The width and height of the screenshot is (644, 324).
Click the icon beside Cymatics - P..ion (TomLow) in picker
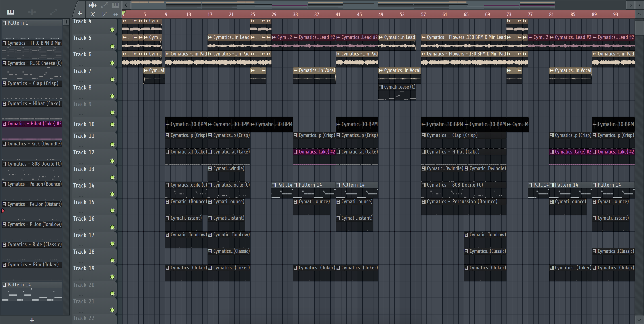pos(4,224)
